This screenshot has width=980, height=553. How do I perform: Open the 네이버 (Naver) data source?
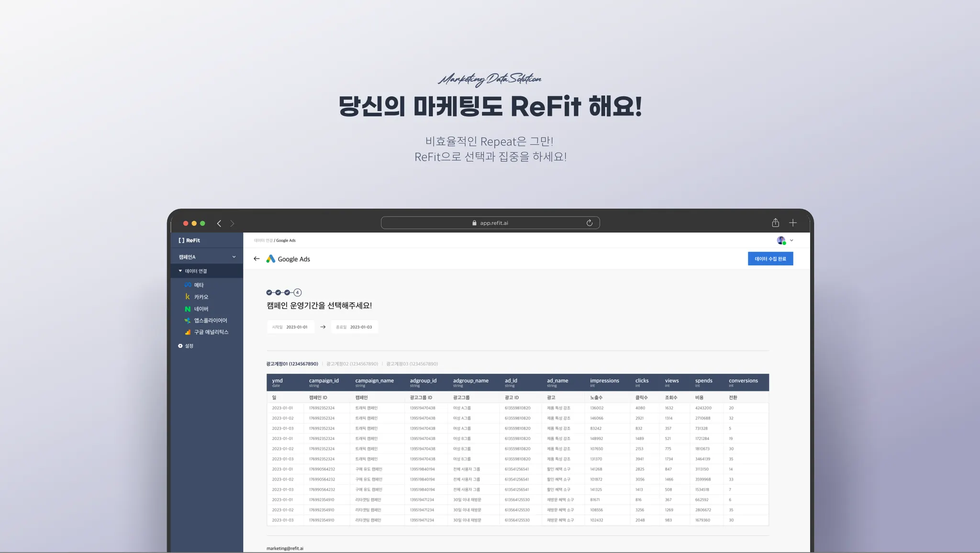(x=200, y=309)
